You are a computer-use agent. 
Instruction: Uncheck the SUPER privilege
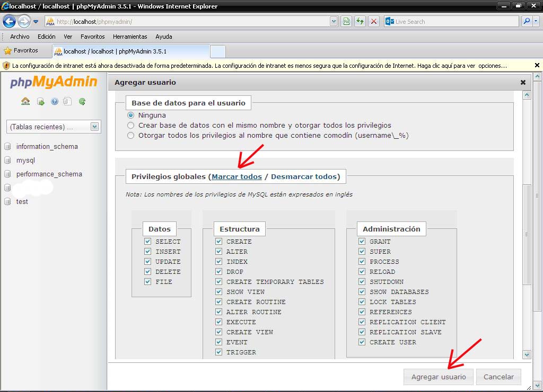click(362, 251)
